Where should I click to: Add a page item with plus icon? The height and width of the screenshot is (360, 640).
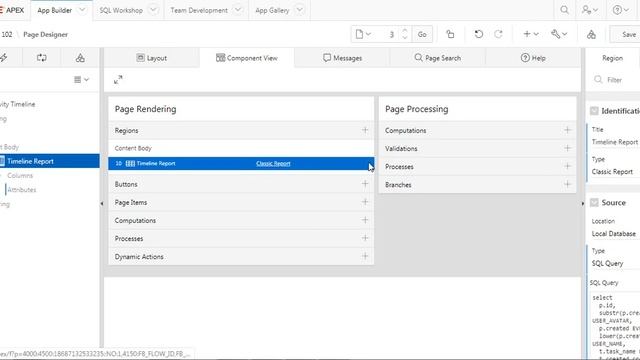(365, 202)
